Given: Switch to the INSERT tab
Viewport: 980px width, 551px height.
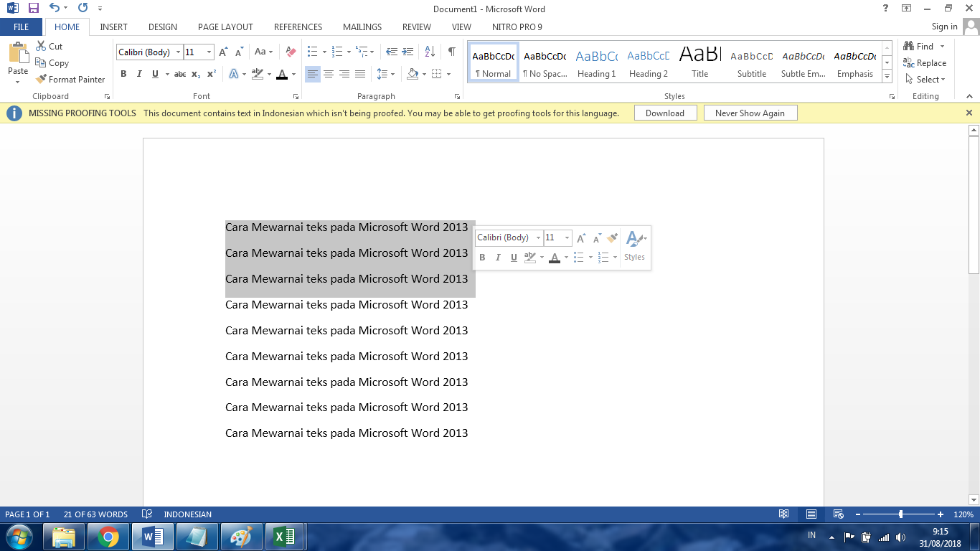Looking at the screenshot, I should [x=113, y=27].
